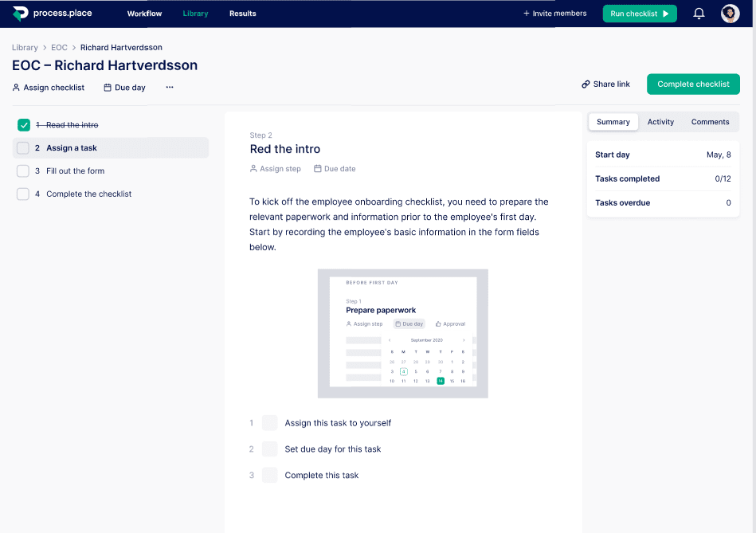
Task: Check the Complete the checklist checkbox
Action: tap(23, 194)
